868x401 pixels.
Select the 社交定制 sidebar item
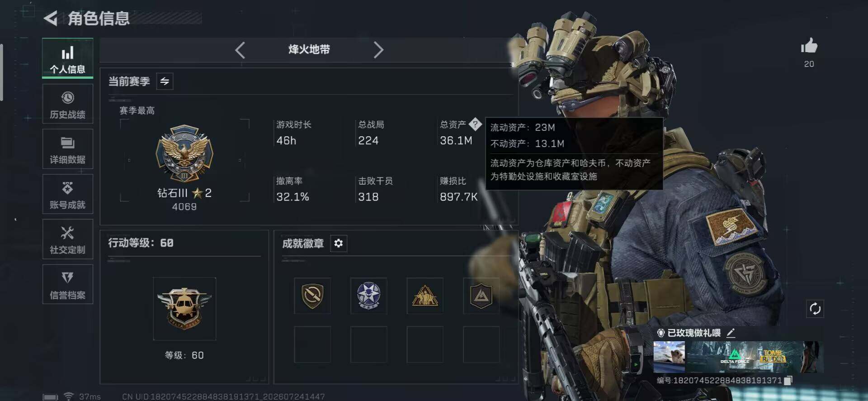point(68,239)
